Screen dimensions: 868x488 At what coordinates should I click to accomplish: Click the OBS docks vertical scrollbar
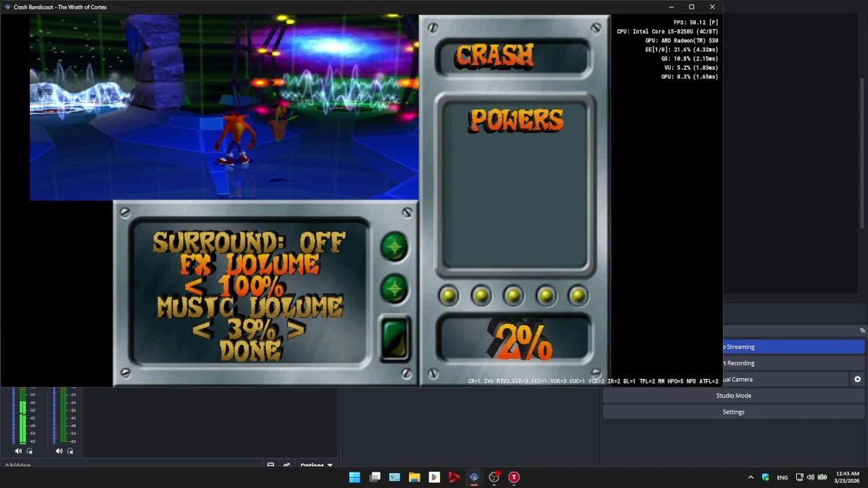tap(863, 153)
